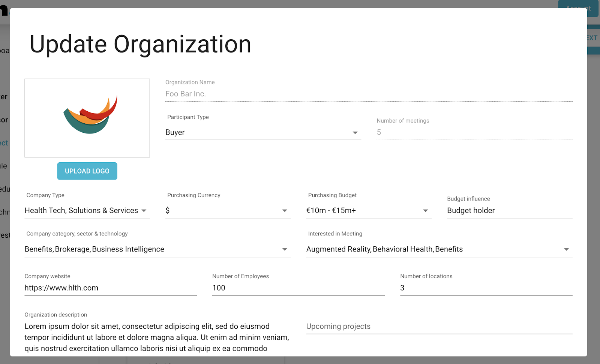Click the Company Type label text

click(x=45, y=195)
